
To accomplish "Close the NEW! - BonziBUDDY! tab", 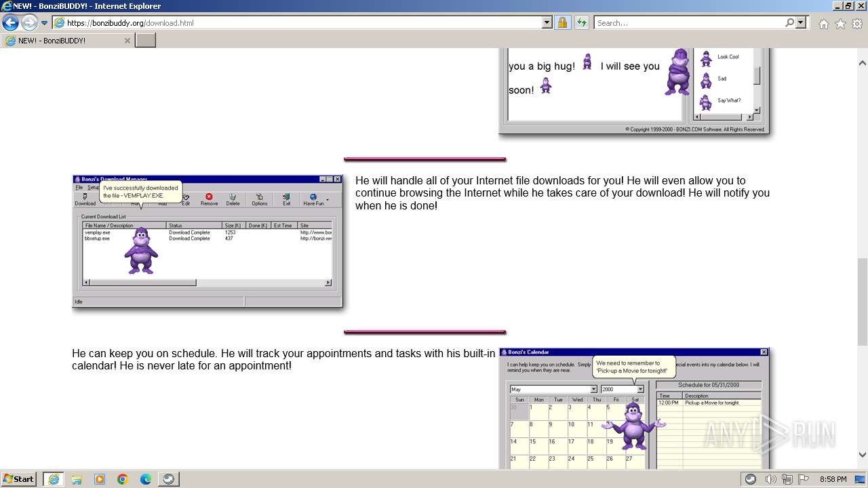I will point(127,41).
